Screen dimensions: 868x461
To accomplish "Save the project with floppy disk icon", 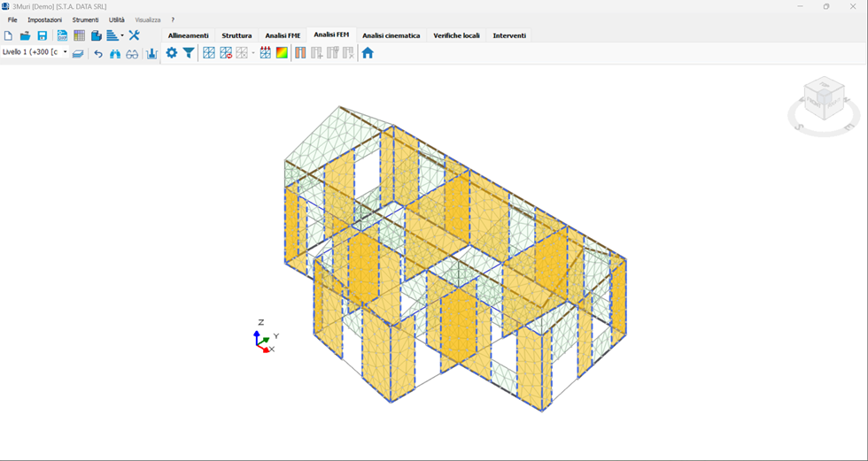I will (x=42, y=35).
